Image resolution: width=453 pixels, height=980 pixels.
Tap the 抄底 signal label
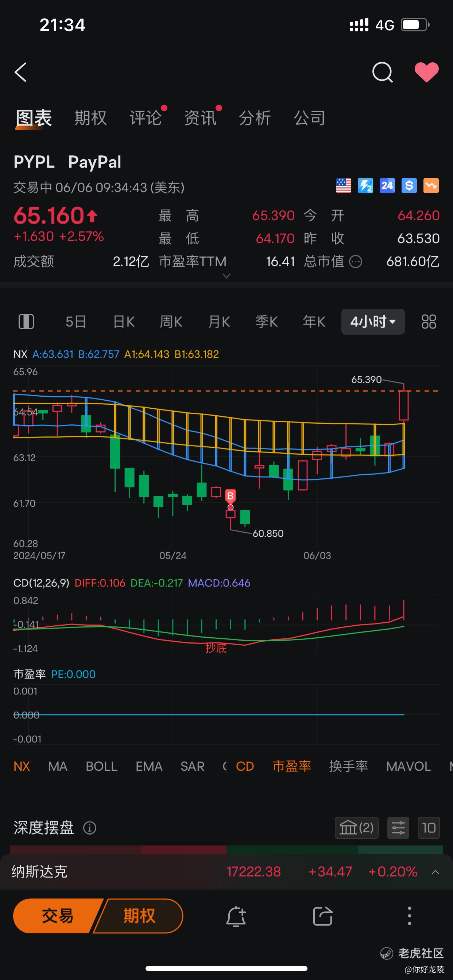(216, 648)
